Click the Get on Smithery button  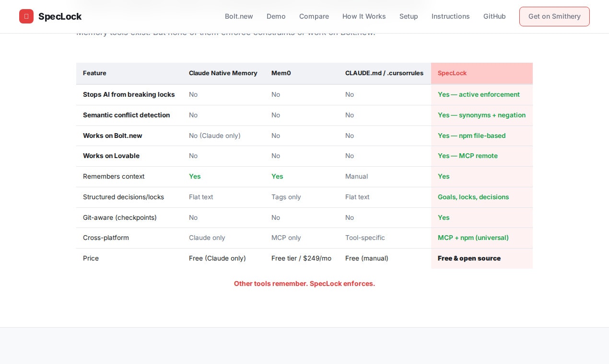pyautogui.click(x=554, y=16)
